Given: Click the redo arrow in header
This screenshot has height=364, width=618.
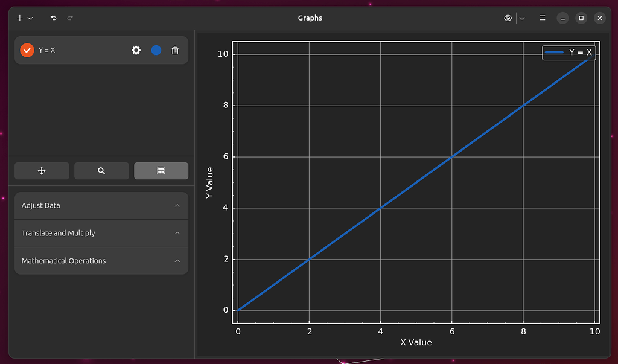Looking at the screenshot, I should coord(70,18).
